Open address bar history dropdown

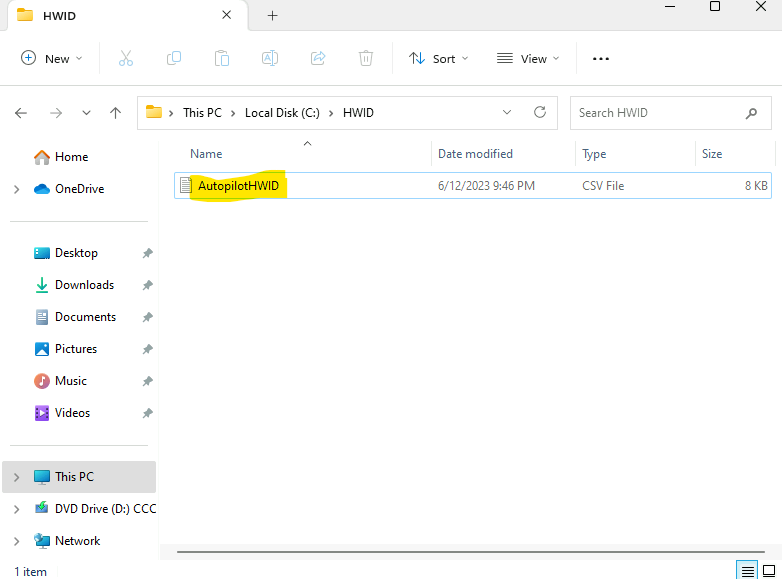pos(507,112)
